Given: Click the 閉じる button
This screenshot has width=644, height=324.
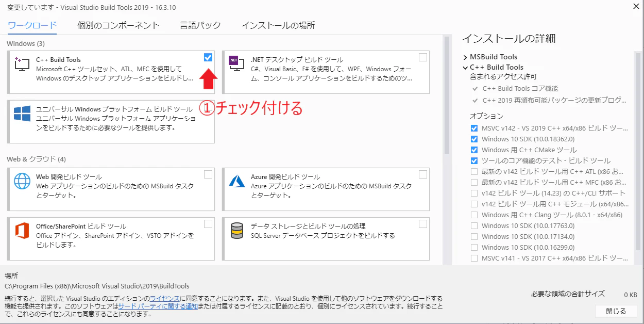Looking at the screenshot, I should point(616,311).
